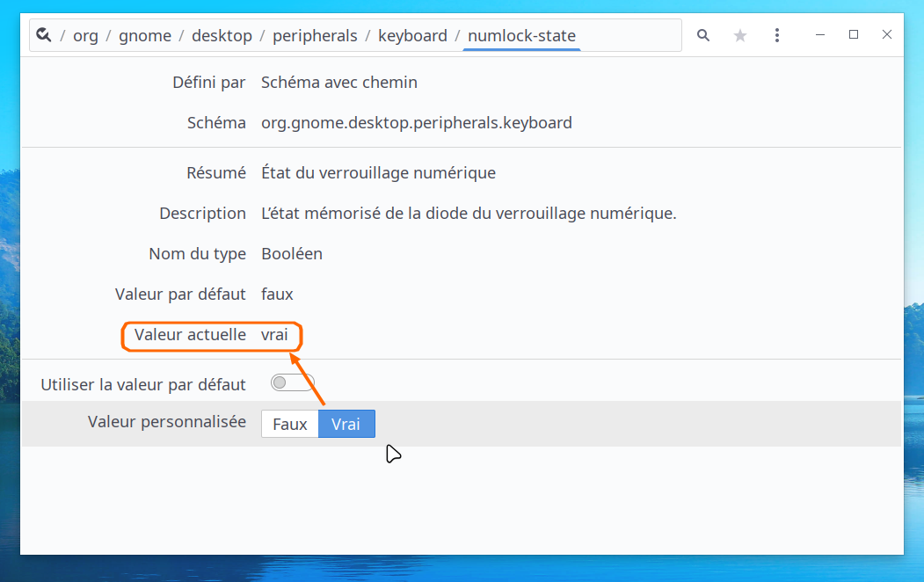924x582 pixels.
Task: Select the Vrai custom value option
Action: [x=346, y=424]
